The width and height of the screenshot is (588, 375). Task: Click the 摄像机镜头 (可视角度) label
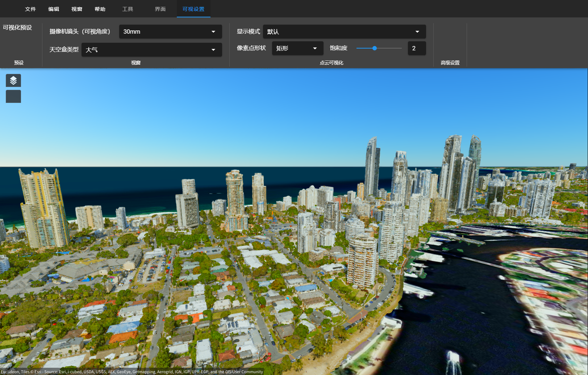pyautogui.click(x=80, y=32)
